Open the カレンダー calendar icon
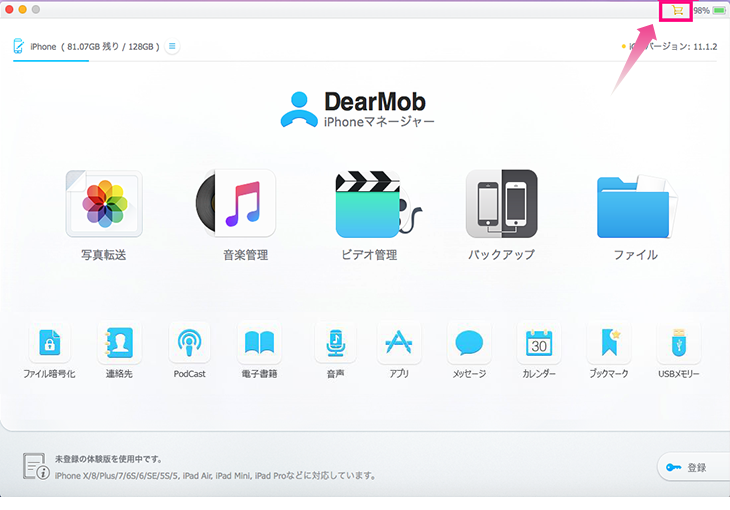The image size is (730, 510). click(x=539, y=343)
